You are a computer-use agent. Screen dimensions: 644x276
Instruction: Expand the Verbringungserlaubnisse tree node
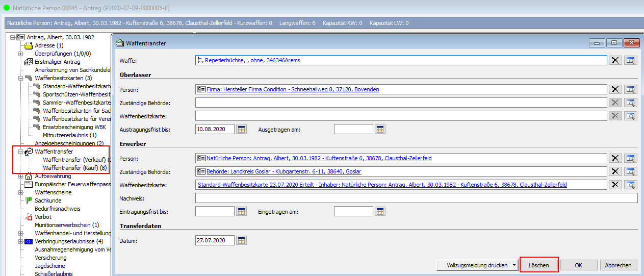click(21, 241)
